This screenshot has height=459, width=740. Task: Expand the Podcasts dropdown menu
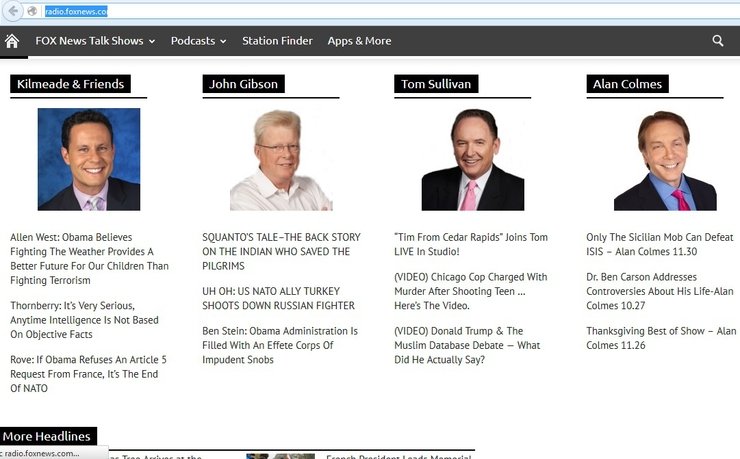198,41
